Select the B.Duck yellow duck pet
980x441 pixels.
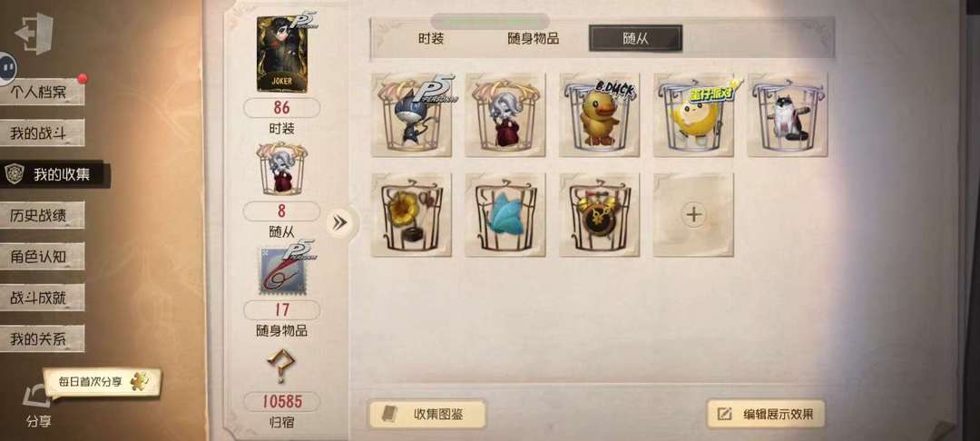click(x=599, y=114)
